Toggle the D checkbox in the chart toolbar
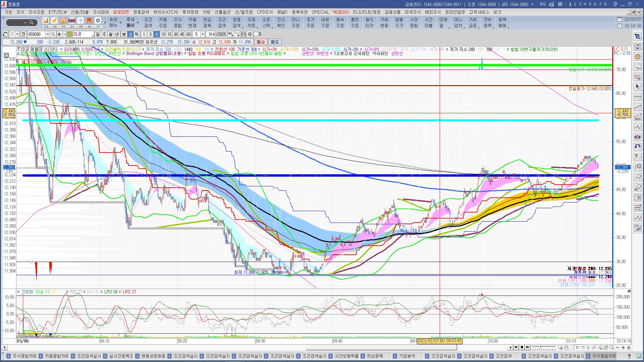644x362 pixels. [x=256, y=34]
